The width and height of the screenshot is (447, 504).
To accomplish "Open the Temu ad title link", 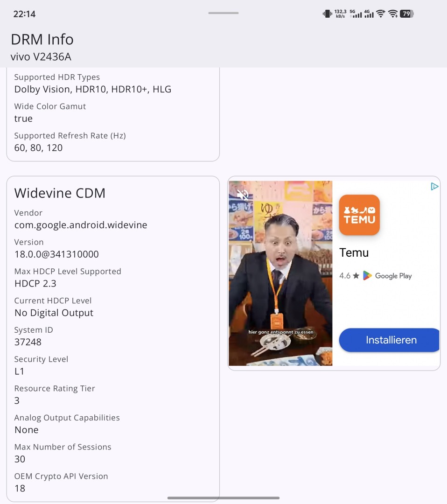I will click(x=354, y=252).
